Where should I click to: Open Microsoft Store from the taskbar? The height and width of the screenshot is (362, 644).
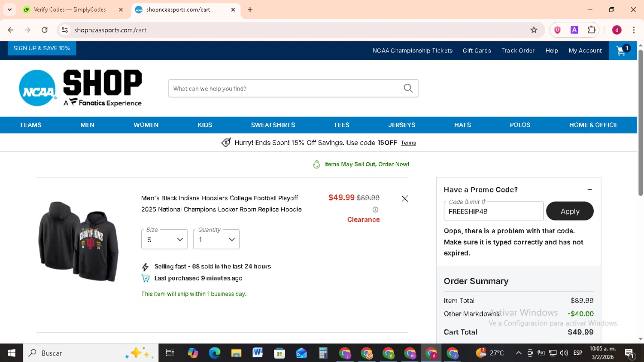point(279,353)
